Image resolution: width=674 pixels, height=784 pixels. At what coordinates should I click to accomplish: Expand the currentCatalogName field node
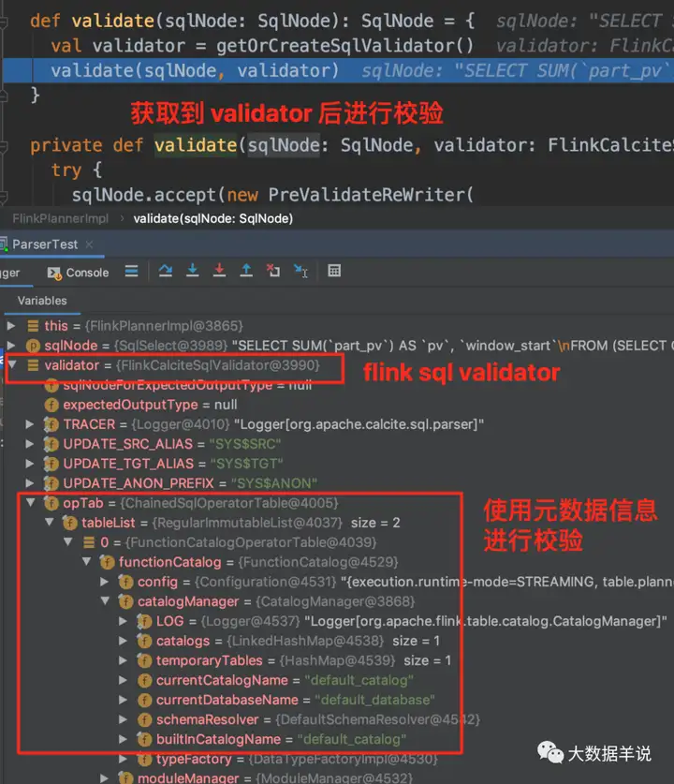tap(124, 680)
